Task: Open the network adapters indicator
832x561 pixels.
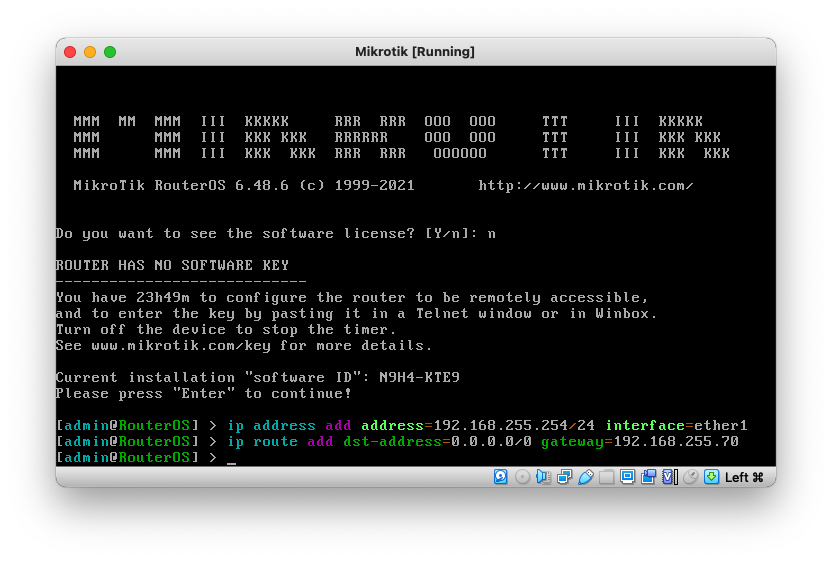Action: point(565,477)
